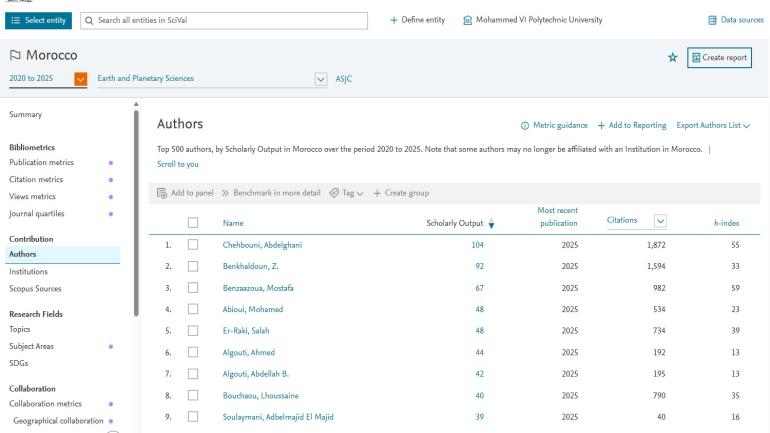Screen dimensions: 770x433
Task: Click the search magnifier icon
Action: pyautogui.click(x=90, y=21)
